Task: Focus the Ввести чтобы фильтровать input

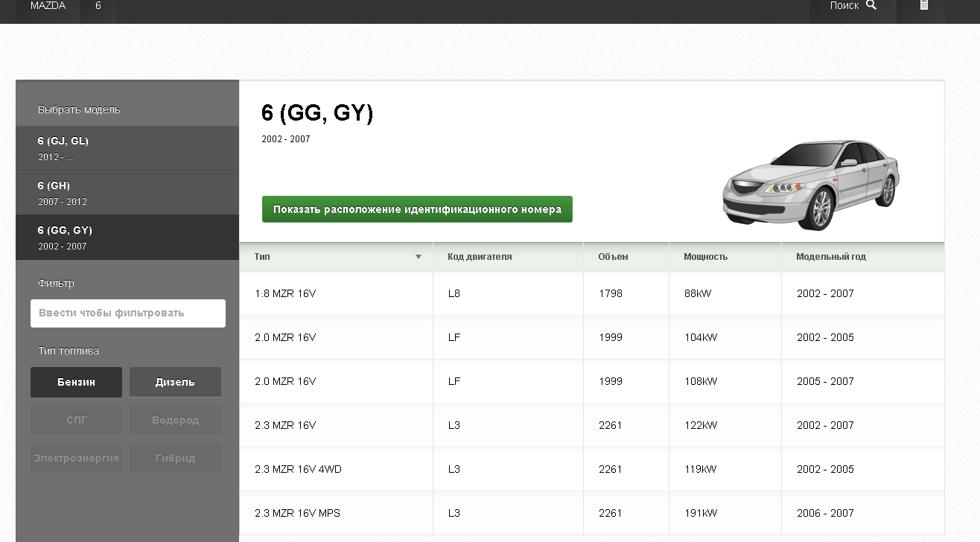Action: [128, 313]
